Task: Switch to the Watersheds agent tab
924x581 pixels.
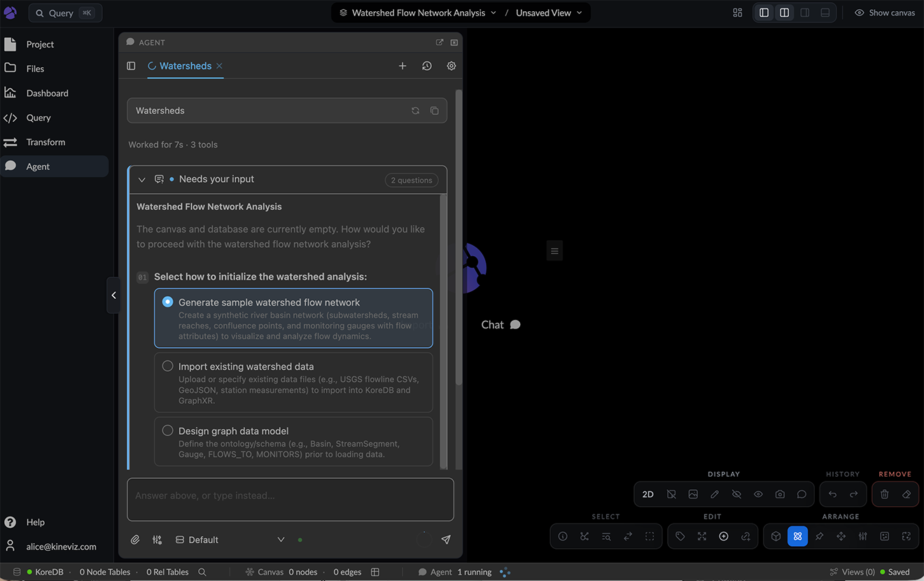Action: coord(185,66)
